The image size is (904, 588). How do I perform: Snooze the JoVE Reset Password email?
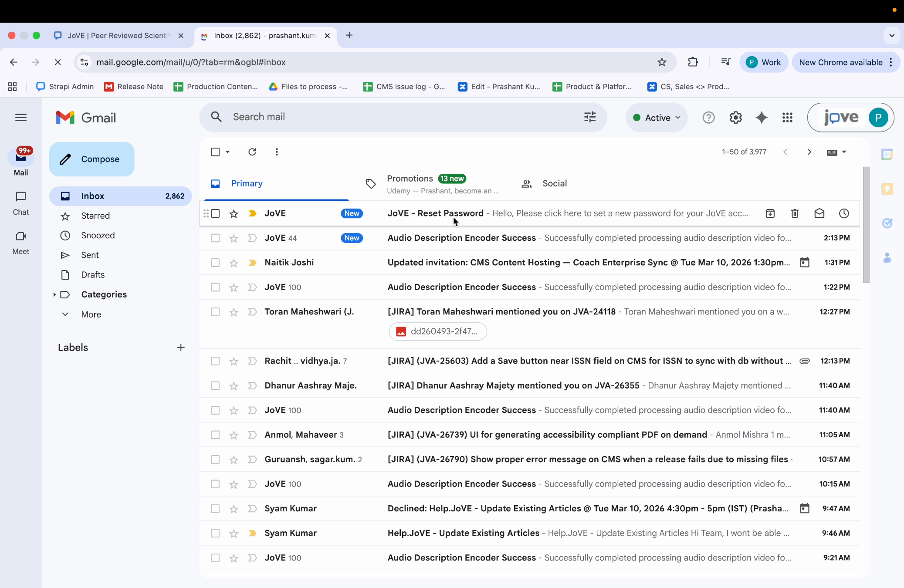pyautogui.click(x=844, y=213)
